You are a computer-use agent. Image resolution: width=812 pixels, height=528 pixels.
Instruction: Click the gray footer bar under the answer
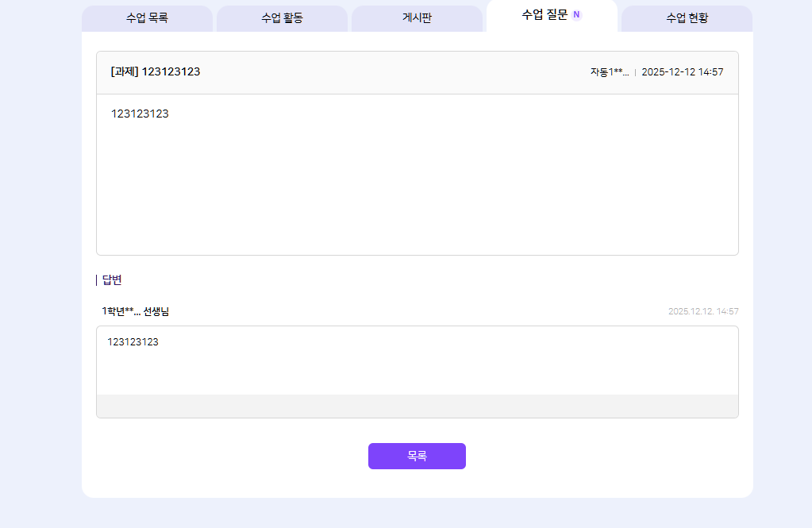tap(417, 406)
